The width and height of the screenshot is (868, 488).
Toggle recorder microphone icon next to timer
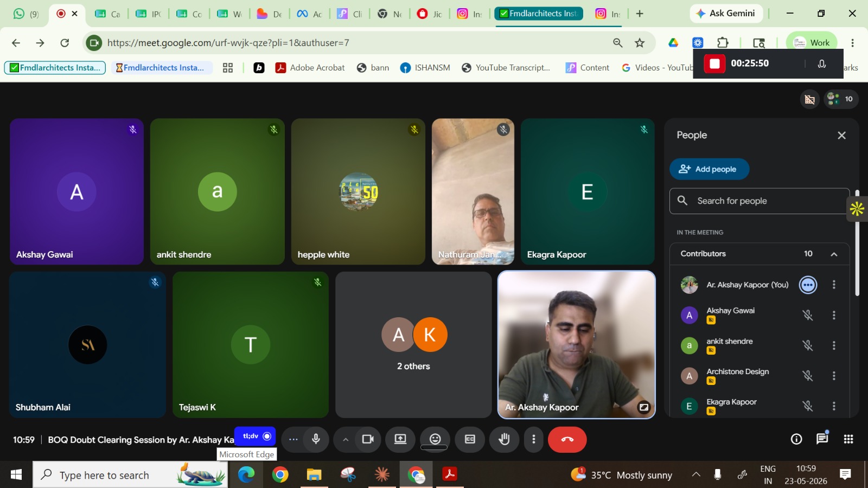coord(822,63)
